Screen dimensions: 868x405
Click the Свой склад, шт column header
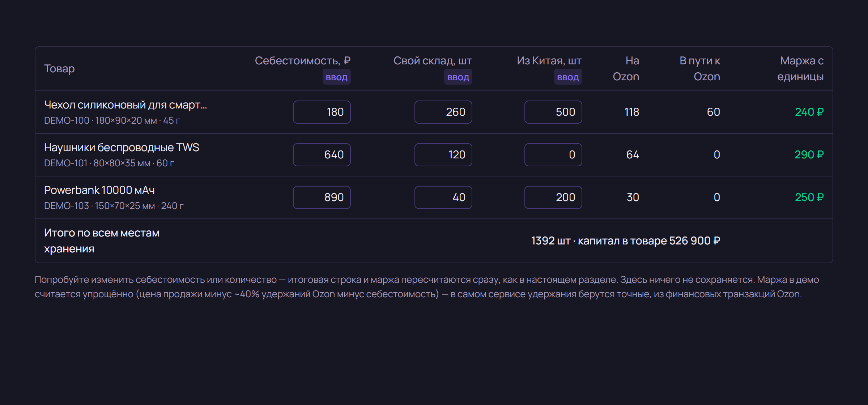click(433, 61)
